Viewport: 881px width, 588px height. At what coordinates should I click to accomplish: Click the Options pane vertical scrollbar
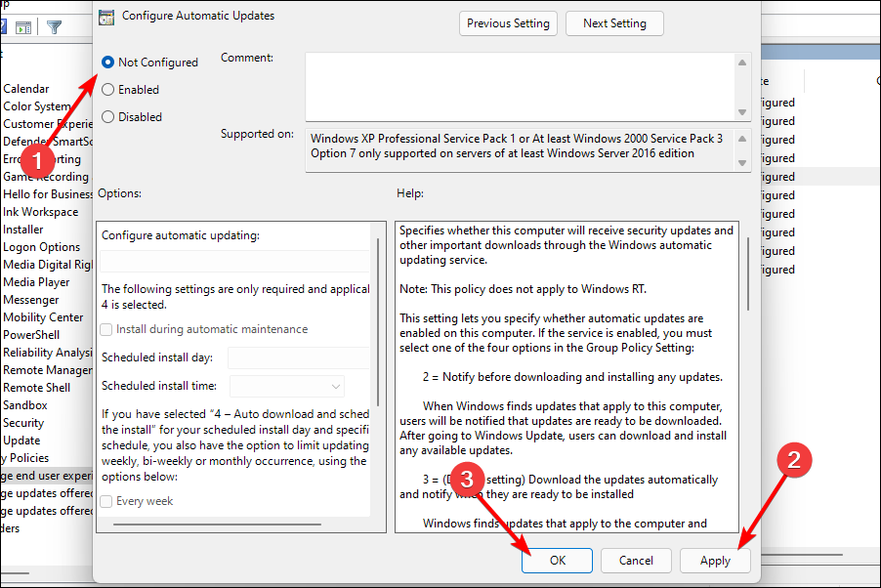coord(378,322)
